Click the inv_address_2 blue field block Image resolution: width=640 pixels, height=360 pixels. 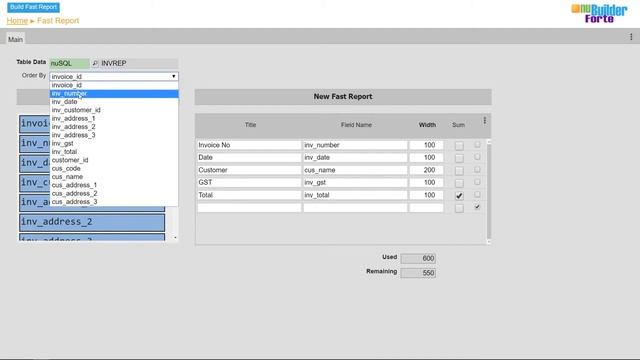(x=92, y=222)
